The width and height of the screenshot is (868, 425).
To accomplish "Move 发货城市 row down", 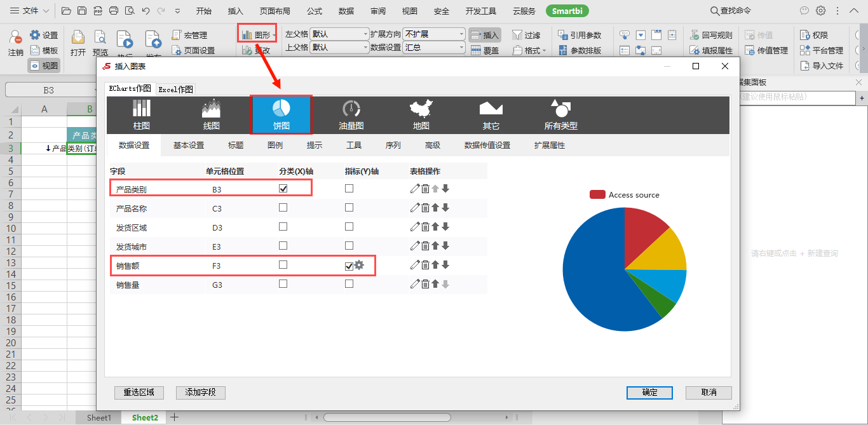I will coord(445,245).
